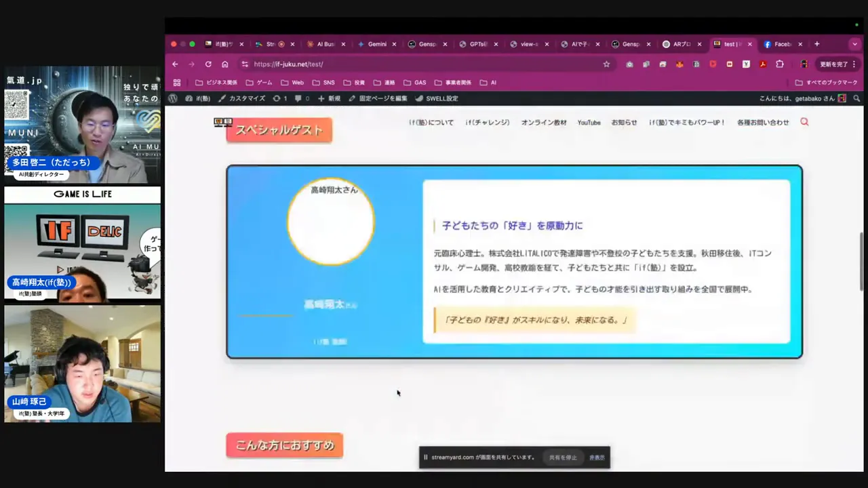Click the comments bubble icon in admin bar

click(x=297, y=98)
